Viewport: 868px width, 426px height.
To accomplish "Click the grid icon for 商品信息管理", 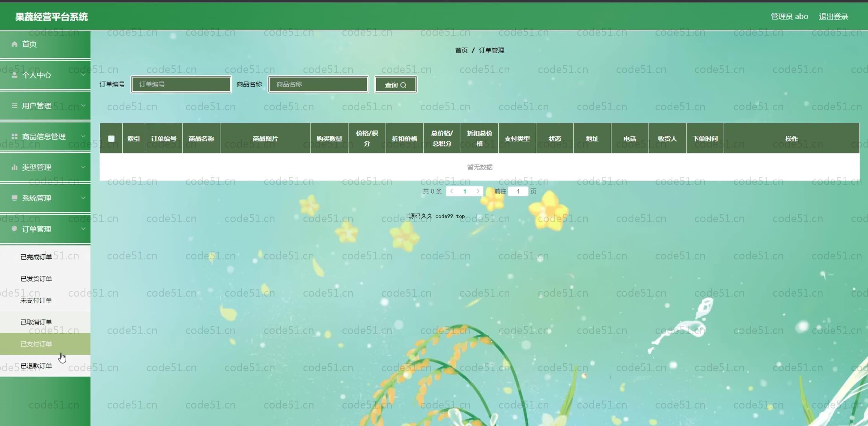I will coord(14,136).
